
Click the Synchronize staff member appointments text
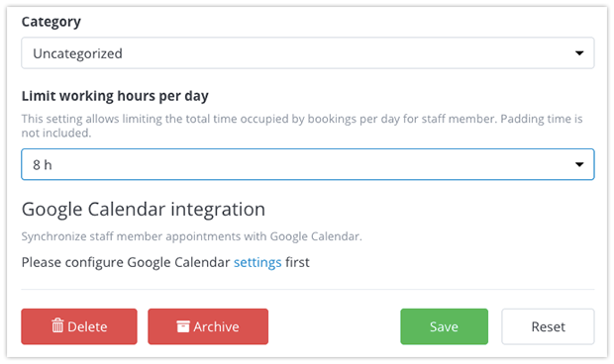click(191, 236)
